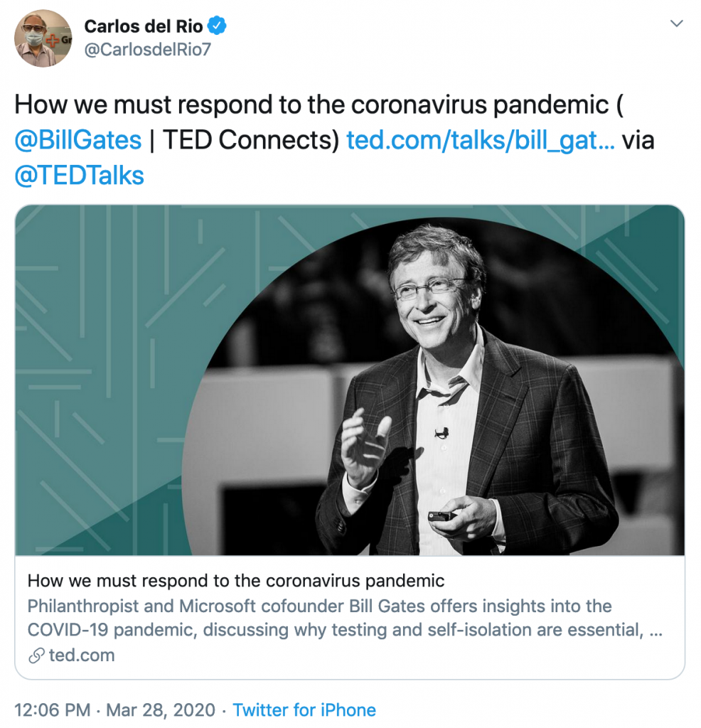
Task: Open the @TEDTalks mention
Action: click(80, 176)
